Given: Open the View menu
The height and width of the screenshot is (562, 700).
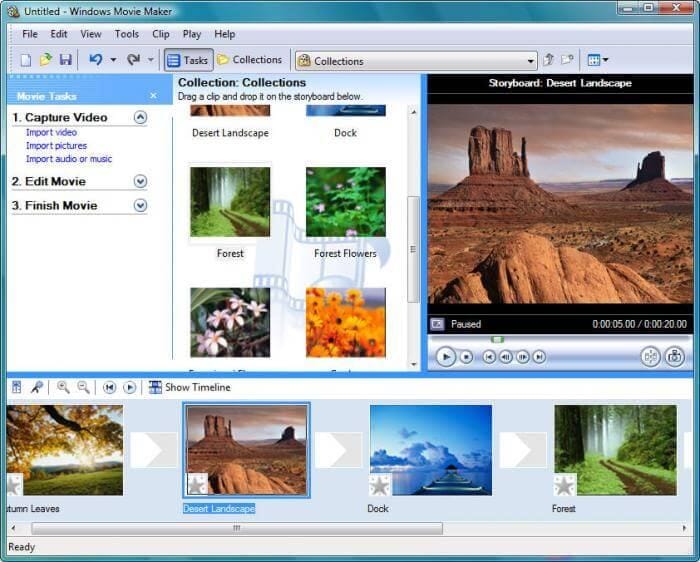Looking at the screenshot, I should [91, 34].
